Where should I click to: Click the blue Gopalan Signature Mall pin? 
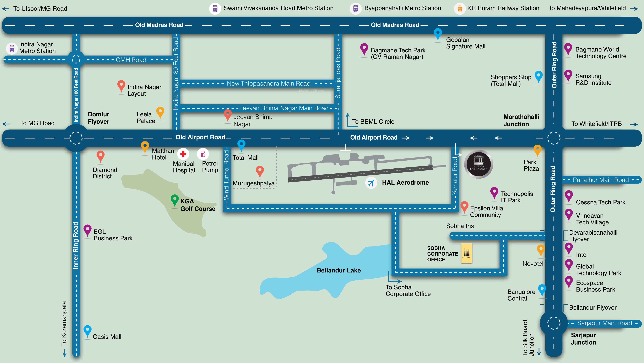coord(438,33)
